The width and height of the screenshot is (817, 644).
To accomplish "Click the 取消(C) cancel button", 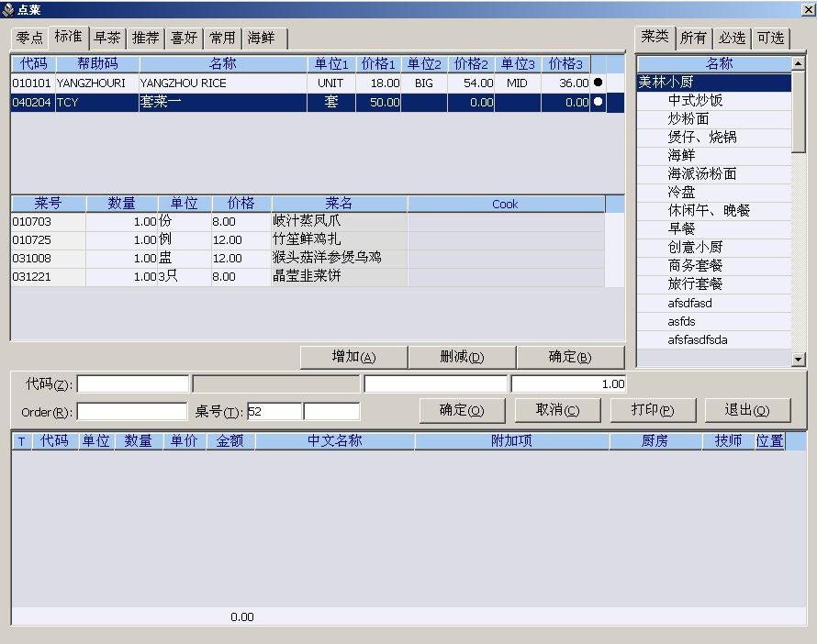I will (x=557, y=410).
